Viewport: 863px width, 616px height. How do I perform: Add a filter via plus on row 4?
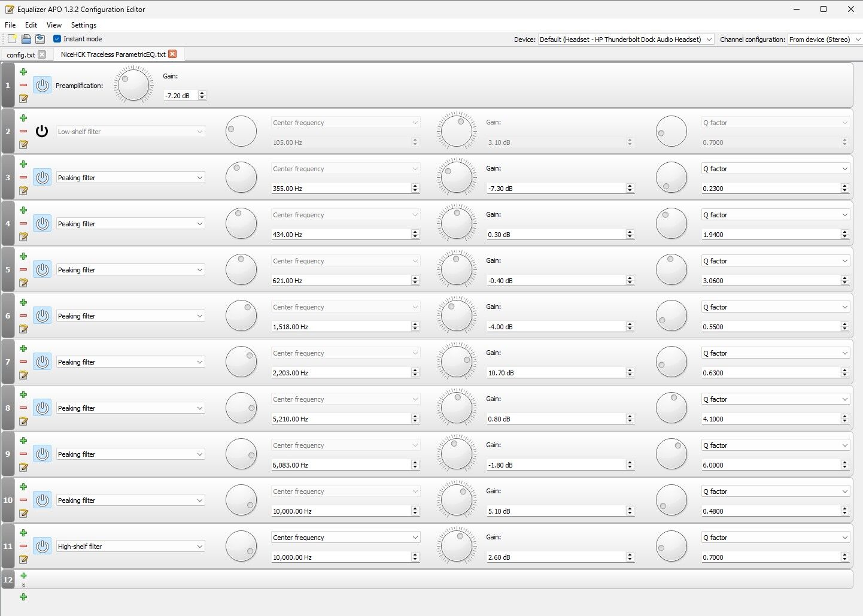tap(23, 210)
